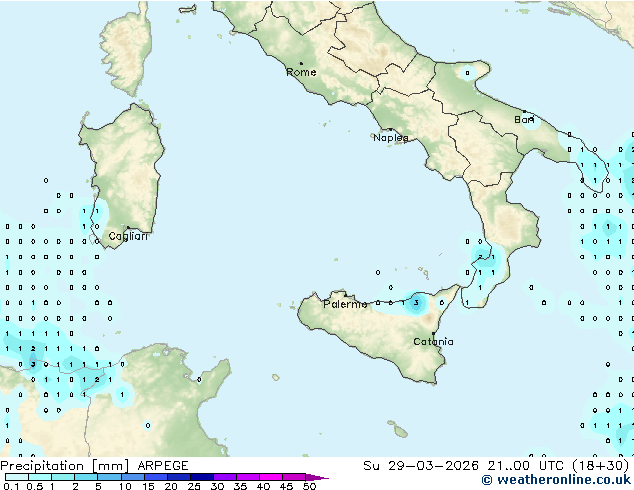Image resolution: width=634 pixels, height=490 pixels.
Task: Select the 30–35 mm purple legend swatch
Action: click(x=225, y=477)
